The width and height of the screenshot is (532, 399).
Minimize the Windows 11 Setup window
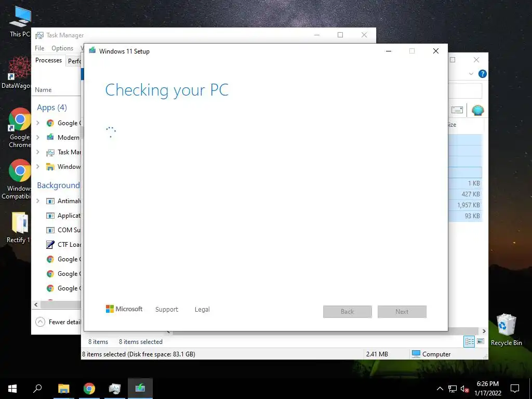(x=389, y=51)
